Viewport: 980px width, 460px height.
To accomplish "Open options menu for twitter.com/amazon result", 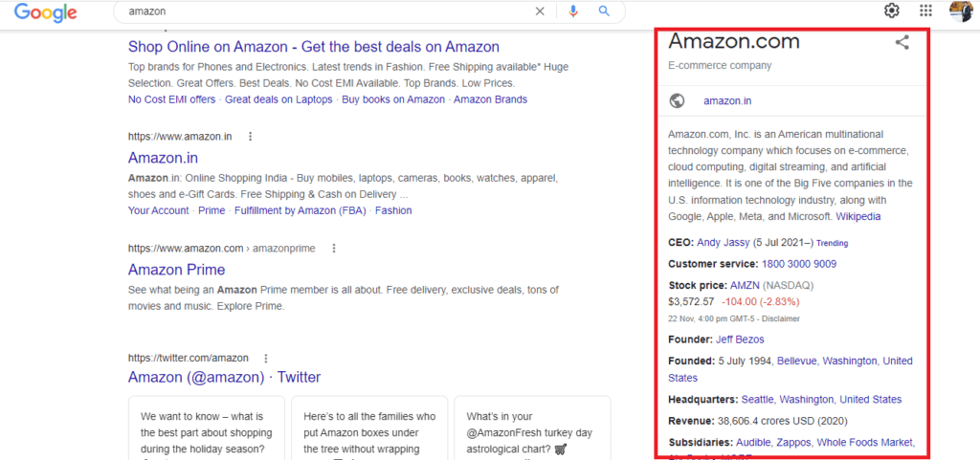I will pos(266,359).
